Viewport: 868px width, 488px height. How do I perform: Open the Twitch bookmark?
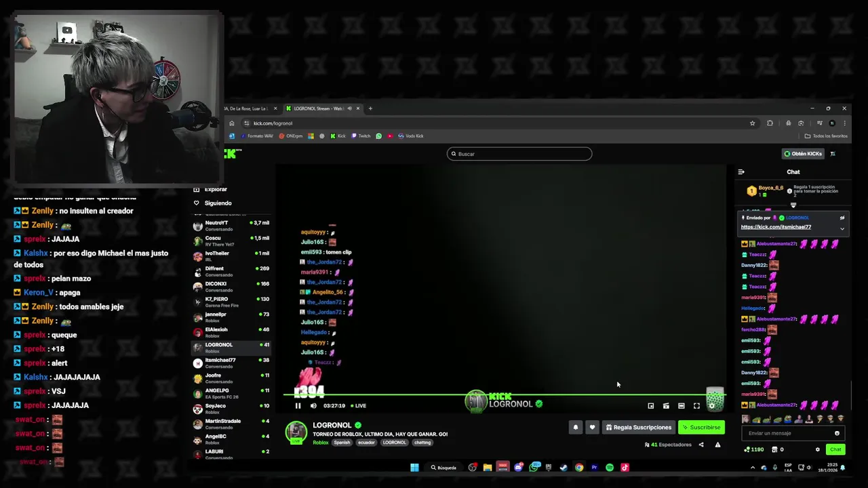point(361,136)
